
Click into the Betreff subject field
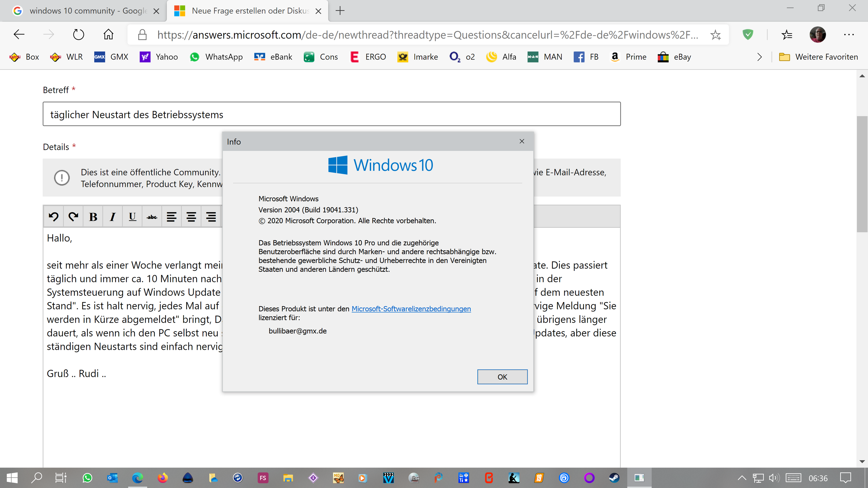click(332, 114)
